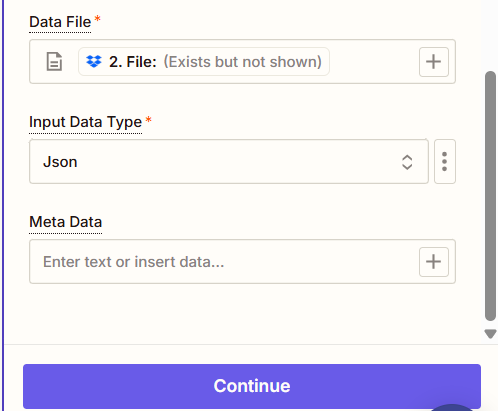Click the '(Exists but not shown)' value text

[x=242, y=62]
